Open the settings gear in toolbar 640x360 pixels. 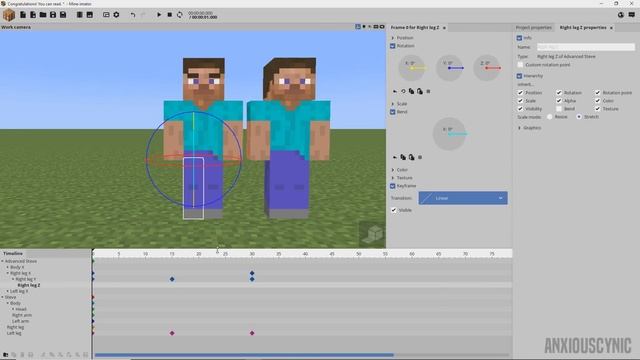pos(116,15)
